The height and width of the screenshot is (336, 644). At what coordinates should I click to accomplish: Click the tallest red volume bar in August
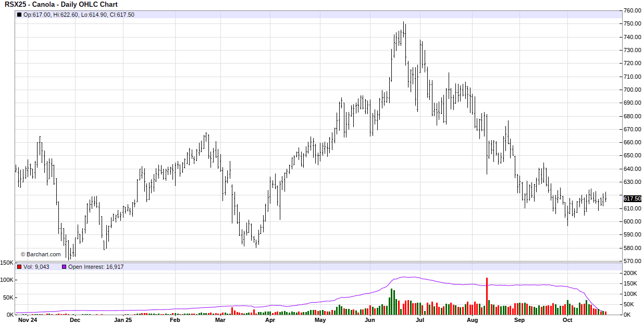coord(487,296)
